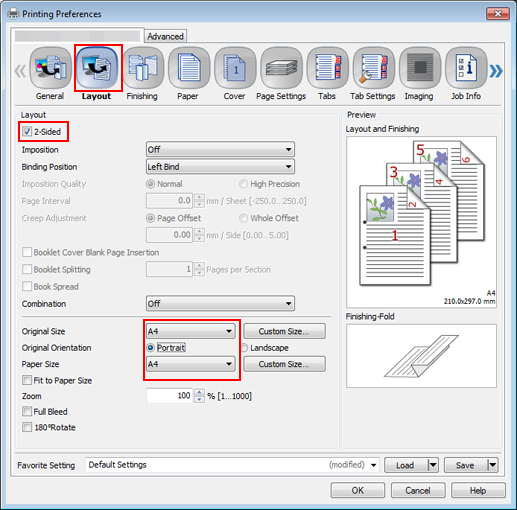Uncheck the 2-Sided checkbox
Image resolution: width=517 pixels, height=510 pixels.
coord(27,131)
